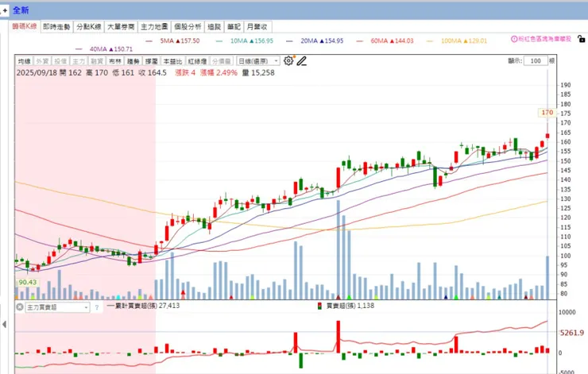Close the 主力買賣超 indicator panel
The width and height of the screenshot is (588, 374).
pyautogui.click(x=20, y=307)
